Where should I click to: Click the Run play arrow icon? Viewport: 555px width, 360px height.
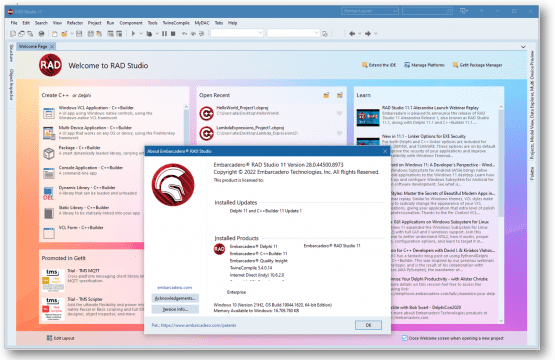[133, 34]
